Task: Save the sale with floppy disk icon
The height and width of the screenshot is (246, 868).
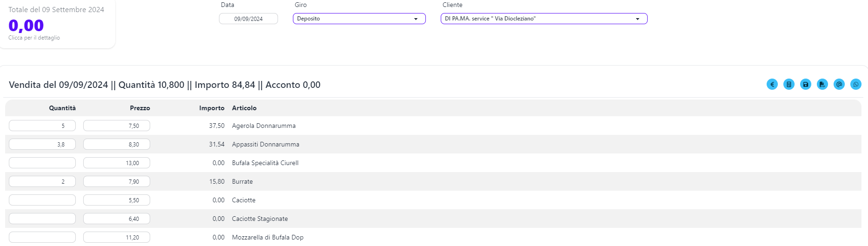Action: (x=805, y=84)
